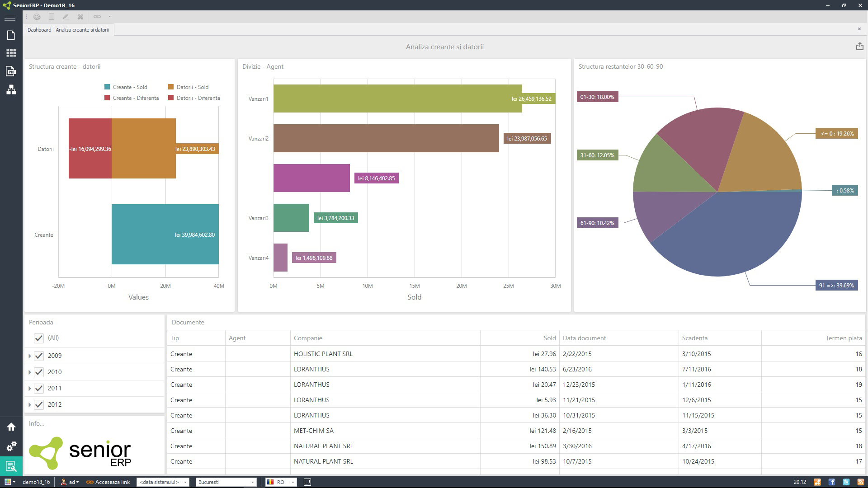Click the dashboard export share icon
Image resolution: width=868 pixels, height=488 pixels.
pos(859,46)
